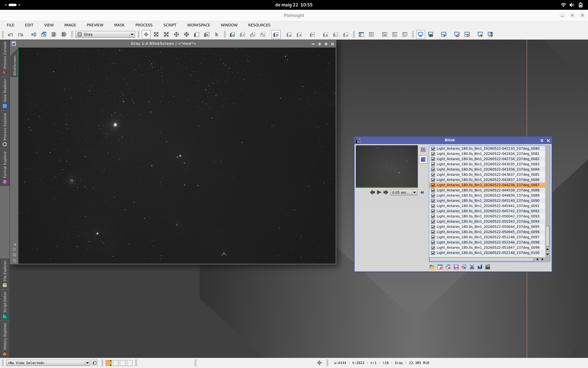Click the blue monitor screen icon
588x368 pixels.
[420, 35]
